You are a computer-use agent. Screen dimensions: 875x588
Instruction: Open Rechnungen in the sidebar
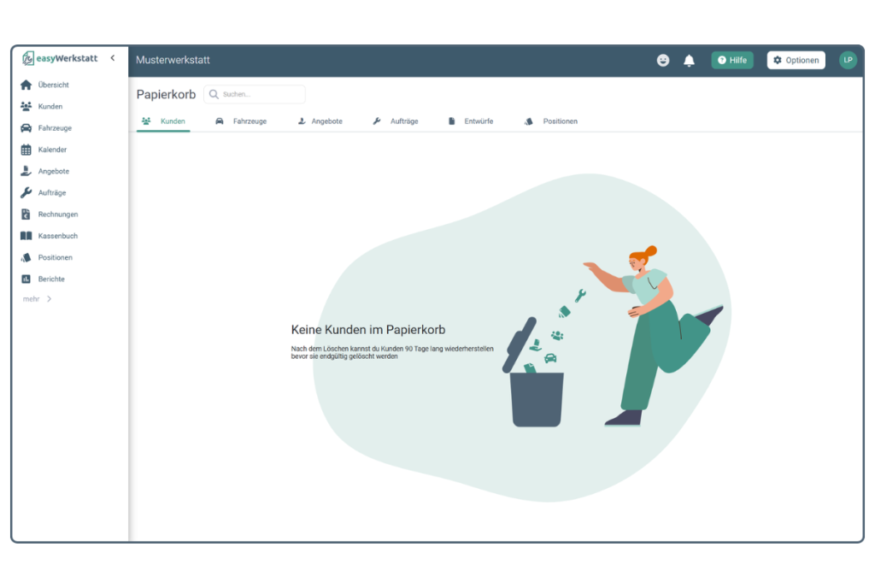coord(57,215)
